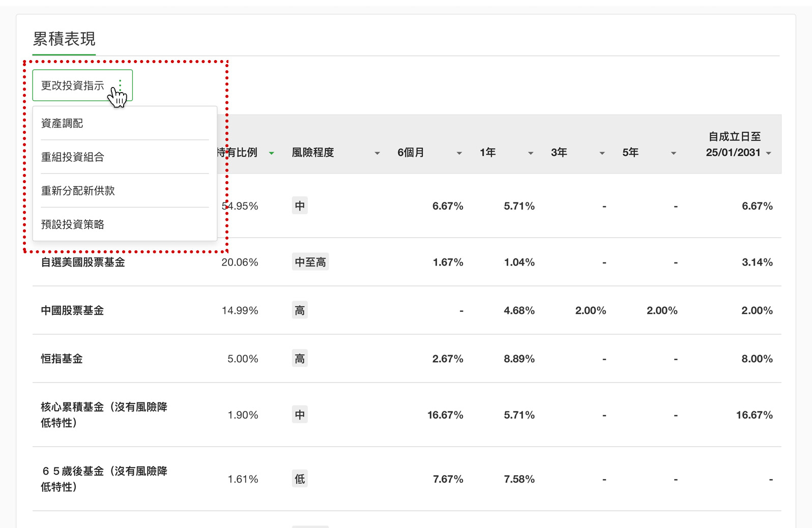Choose 重組投資組合 menu option
The height and width of the screenshot is (528, 812).
pos(73,157)
